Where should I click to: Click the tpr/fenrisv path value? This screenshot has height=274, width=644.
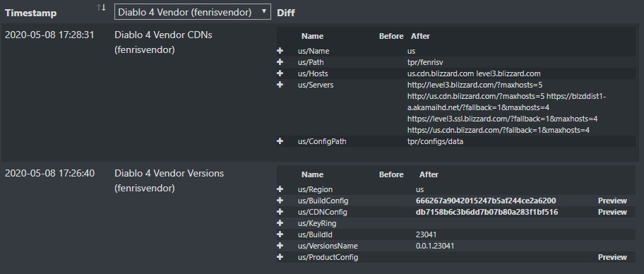[x=425, y=62]
